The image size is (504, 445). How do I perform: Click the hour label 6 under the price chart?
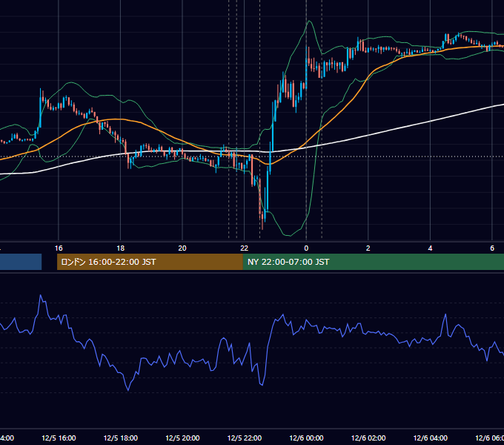coord(492,248)
